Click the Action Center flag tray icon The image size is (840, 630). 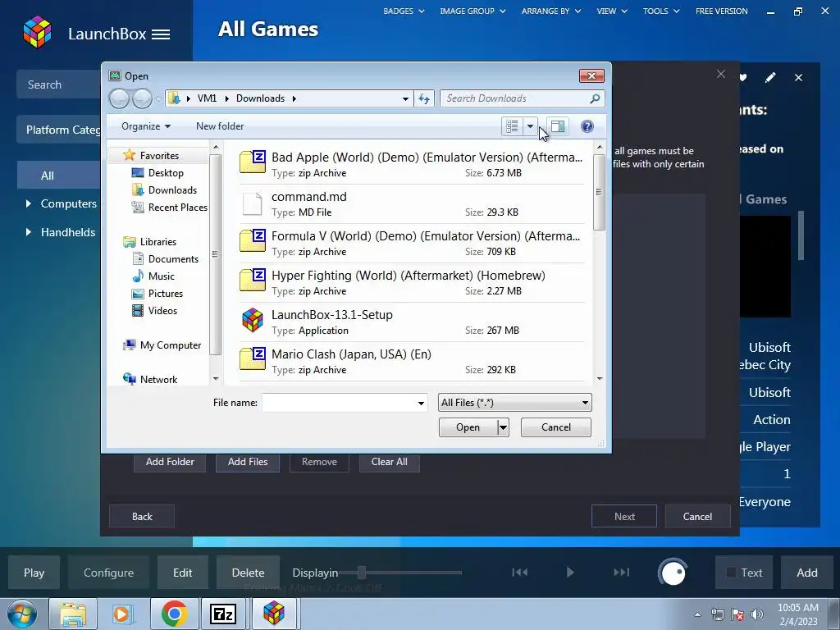point(737,614)
